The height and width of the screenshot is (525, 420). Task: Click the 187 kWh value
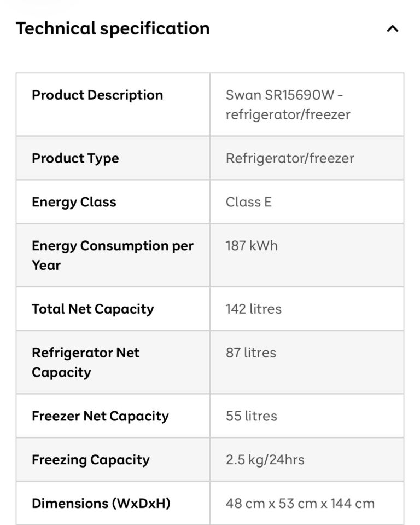[x=252, y=246]
